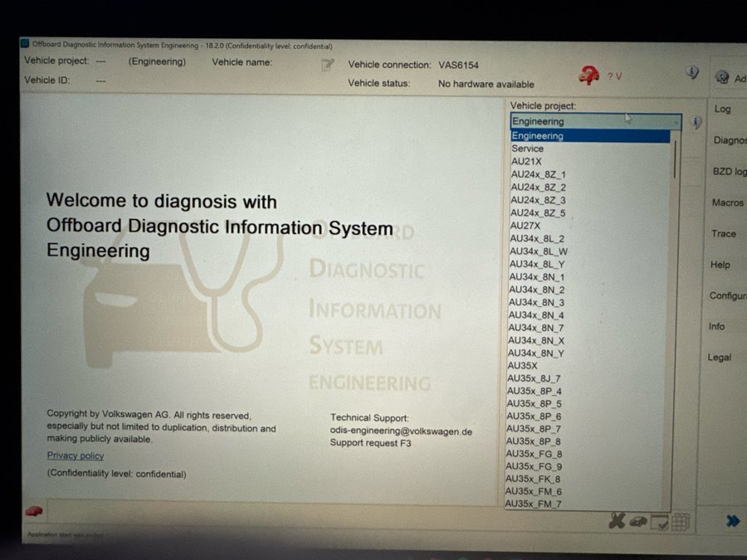Click the grey car icon in the status bar
The image size is (747, 560).
637,521
